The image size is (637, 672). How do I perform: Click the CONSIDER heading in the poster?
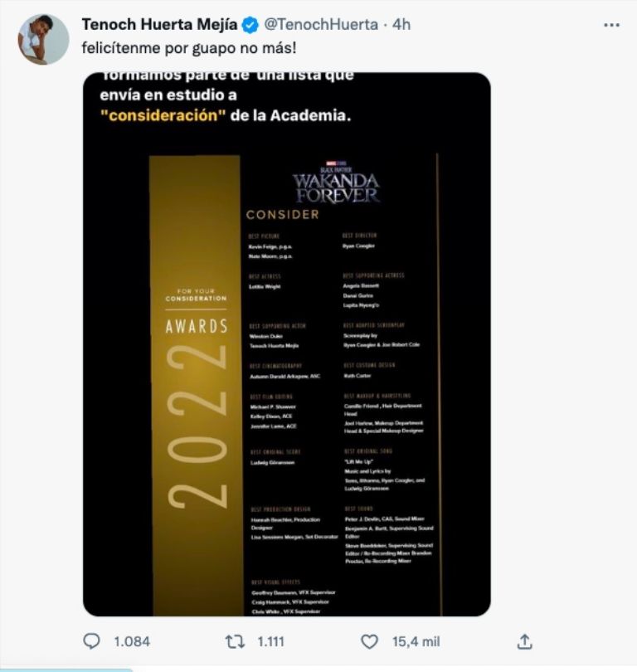coord(283,215)
